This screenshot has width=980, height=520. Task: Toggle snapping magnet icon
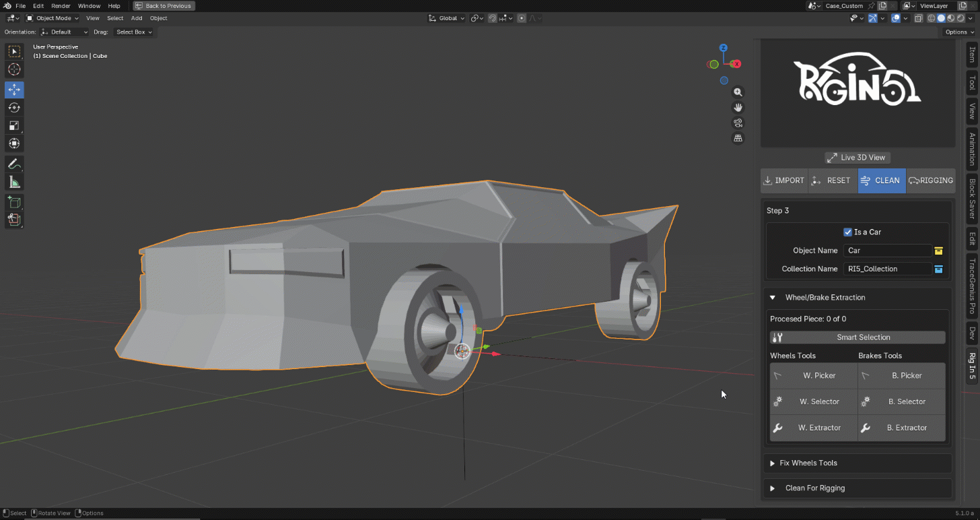pos(493,18)
